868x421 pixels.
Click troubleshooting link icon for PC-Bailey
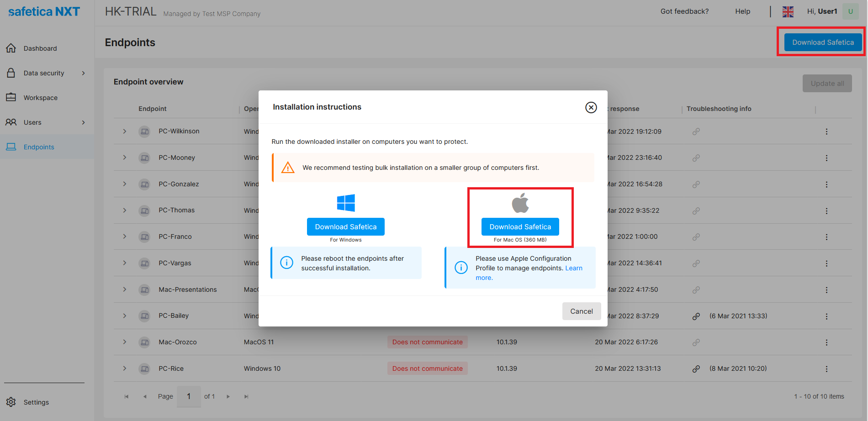pos(696,316)
